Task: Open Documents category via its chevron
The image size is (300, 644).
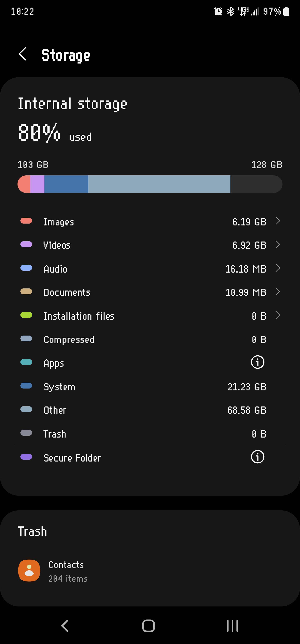Action: pyautogui.click(x=277, y=292)
